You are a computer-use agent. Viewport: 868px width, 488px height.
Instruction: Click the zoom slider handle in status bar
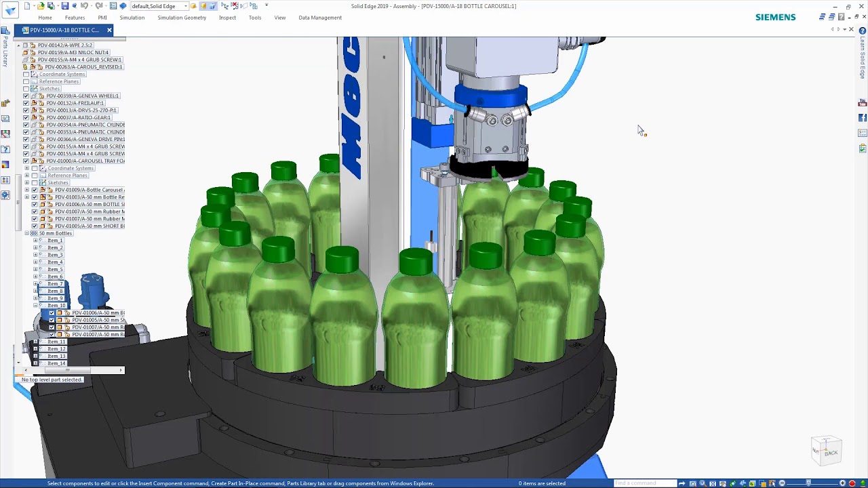pyautogui.click(x=808, y=483)
